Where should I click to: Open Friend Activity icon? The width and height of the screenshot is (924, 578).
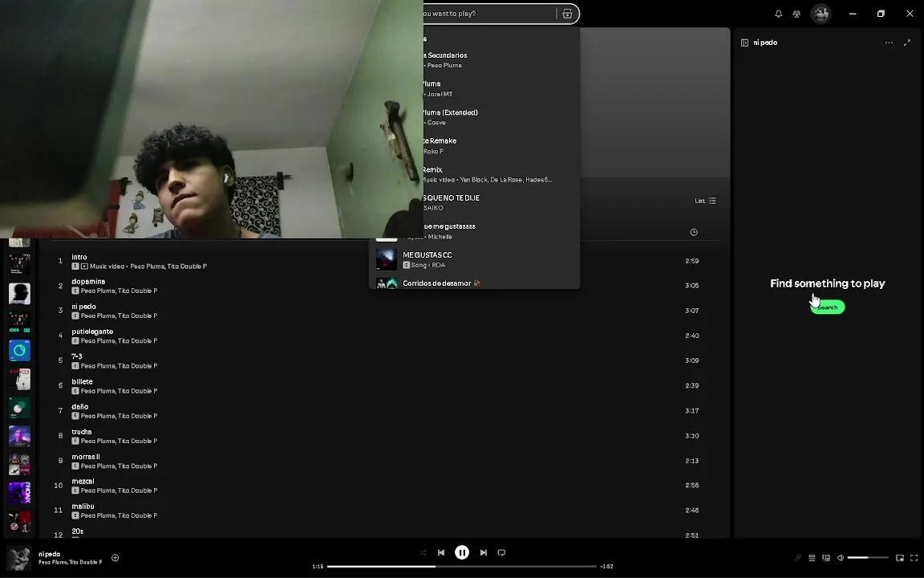tap(796, 14)
